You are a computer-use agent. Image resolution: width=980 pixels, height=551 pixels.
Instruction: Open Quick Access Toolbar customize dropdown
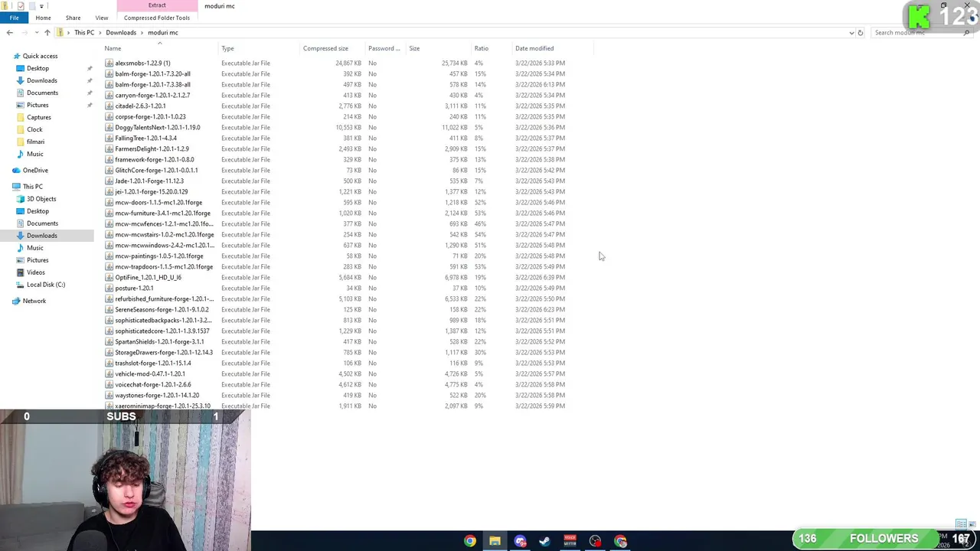tap(41, 6)
